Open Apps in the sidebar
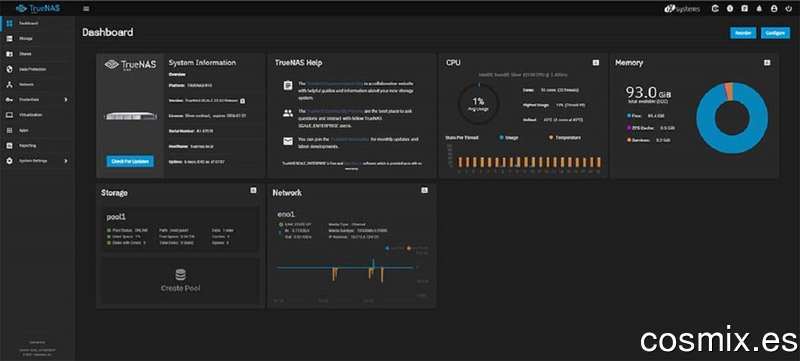Viewport: 800px width, 361px height. coord(38,131)
